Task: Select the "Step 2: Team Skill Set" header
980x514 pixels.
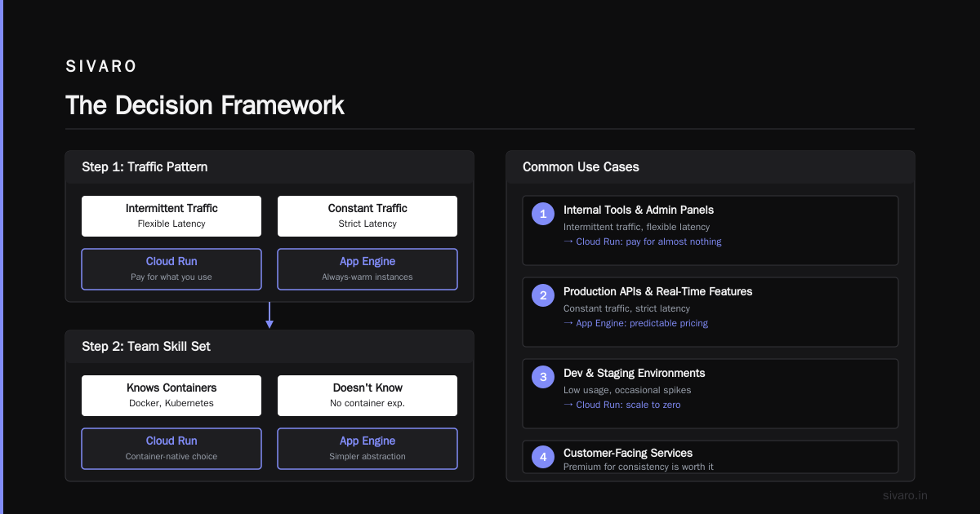Action: point(269,346)
